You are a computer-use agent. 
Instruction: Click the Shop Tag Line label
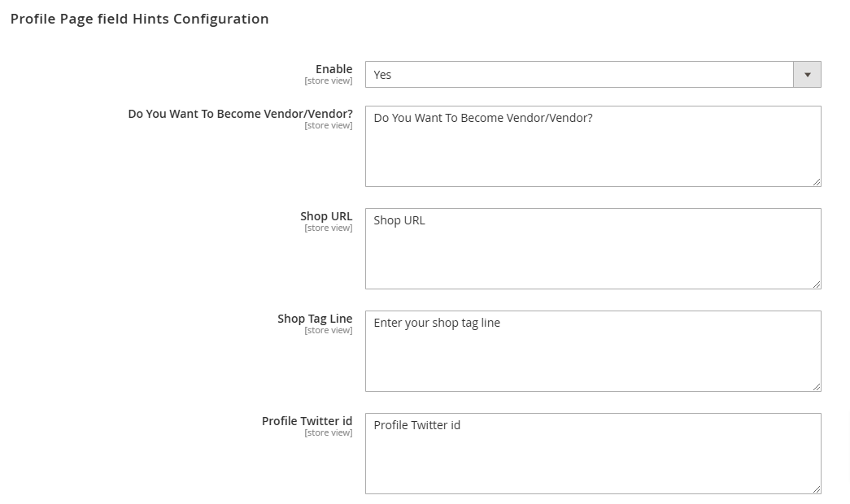[x=315, y=318]
